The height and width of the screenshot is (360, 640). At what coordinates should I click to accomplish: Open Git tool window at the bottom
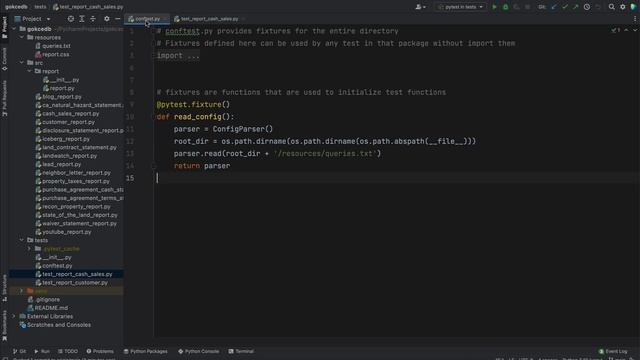[x=19, y=351]
